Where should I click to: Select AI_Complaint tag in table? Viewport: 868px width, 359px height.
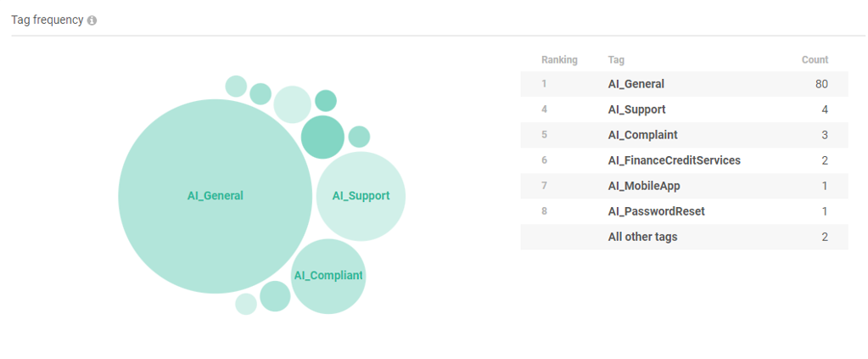coord(642,135)
